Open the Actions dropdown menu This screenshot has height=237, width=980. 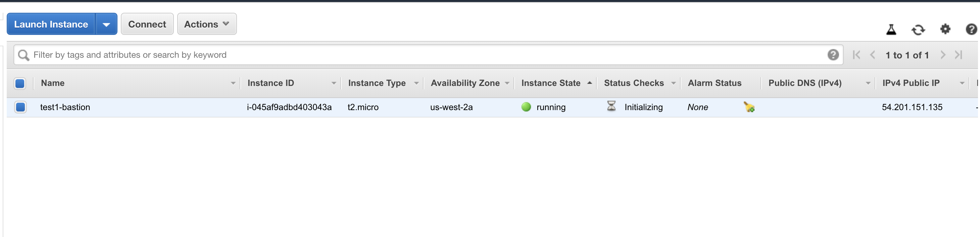point(207,25)
